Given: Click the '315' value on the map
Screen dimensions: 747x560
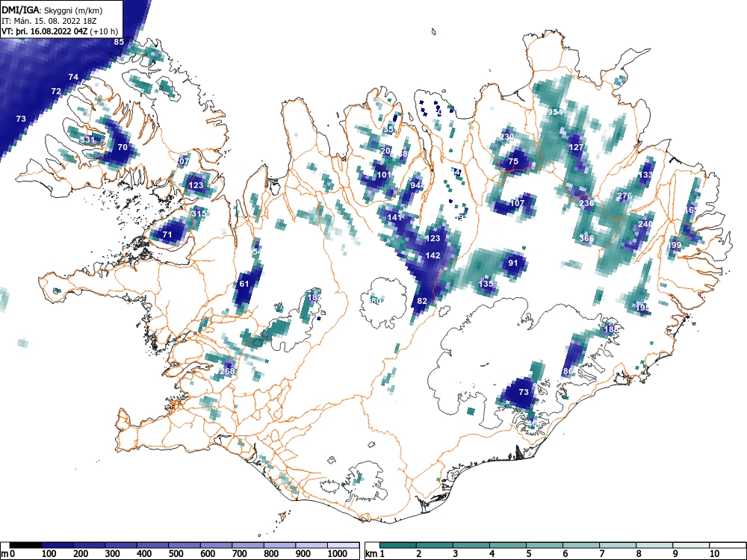Looking at the screenshot, I should tap(199, 214).
